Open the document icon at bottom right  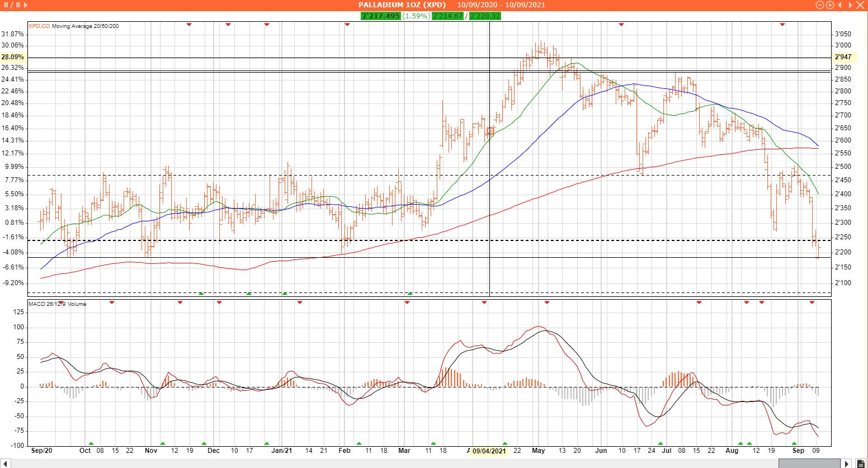tap(861, 464)
